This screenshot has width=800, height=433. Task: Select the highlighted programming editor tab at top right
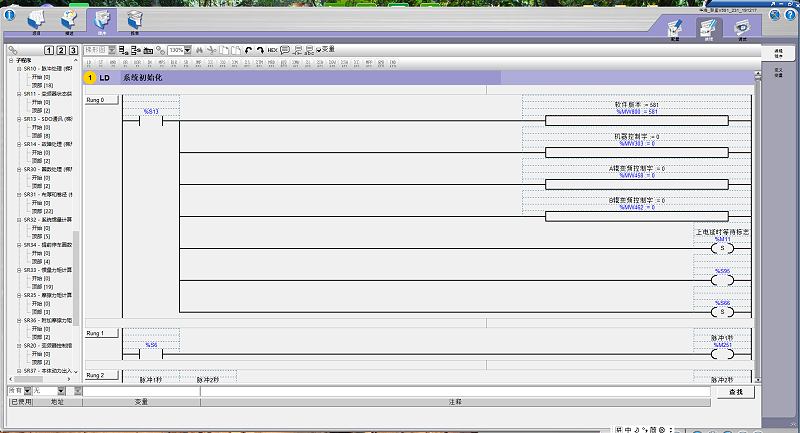tap(709, 29)
